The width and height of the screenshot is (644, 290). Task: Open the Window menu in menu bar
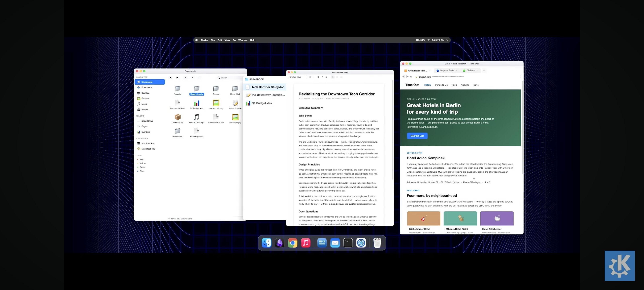243,40
